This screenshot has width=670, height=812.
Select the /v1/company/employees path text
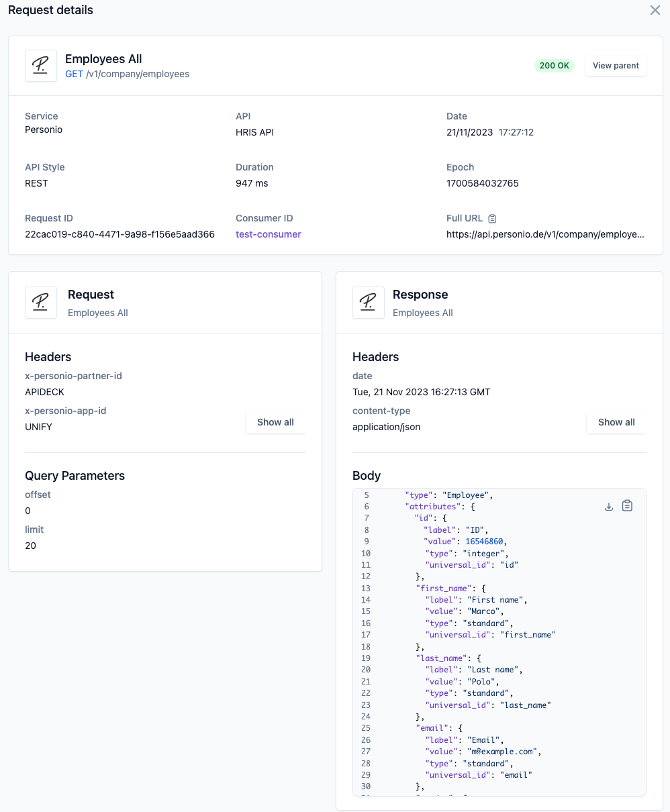tap(138, 74)
